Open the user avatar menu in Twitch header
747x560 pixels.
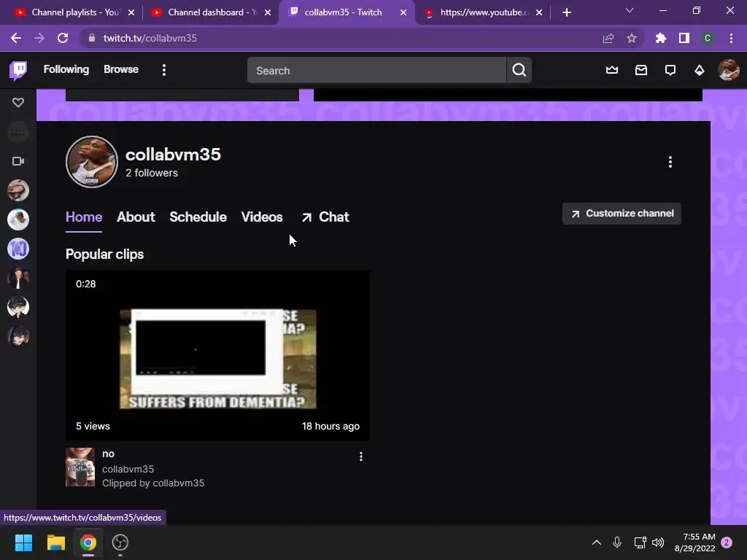point(729,71)
